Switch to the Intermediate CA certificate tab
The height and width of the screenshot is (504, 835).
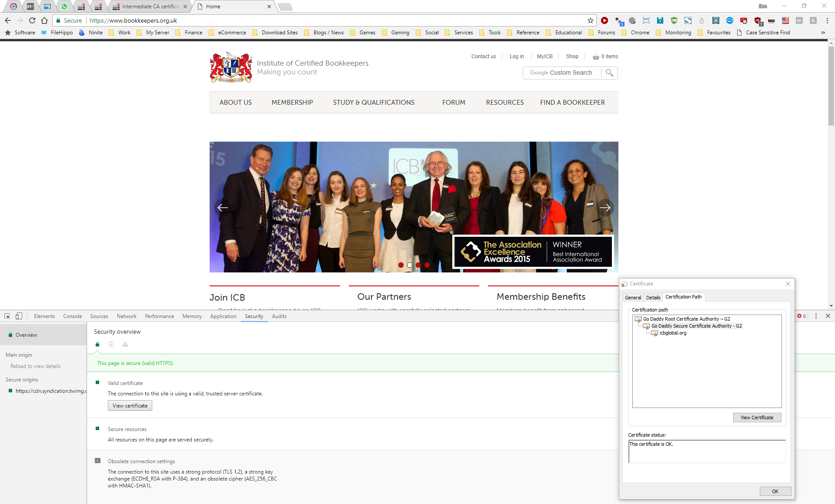coord(149,7)
